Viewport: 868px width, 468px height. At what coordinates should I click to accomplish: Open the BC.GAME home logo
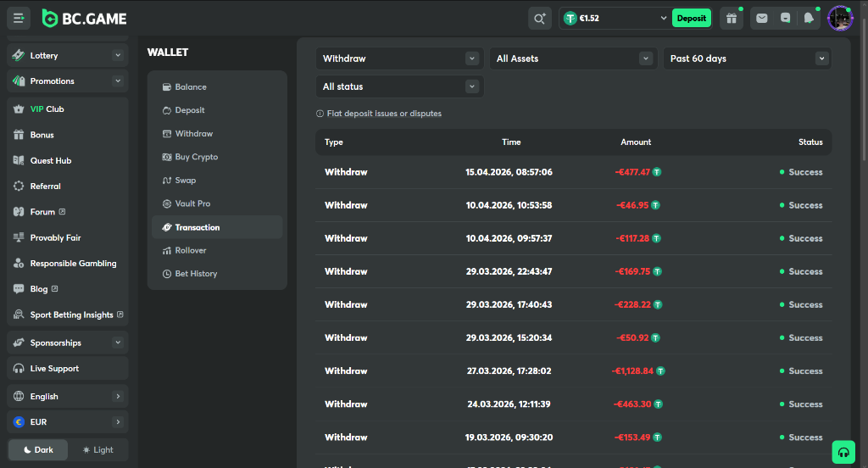point(84,19)
